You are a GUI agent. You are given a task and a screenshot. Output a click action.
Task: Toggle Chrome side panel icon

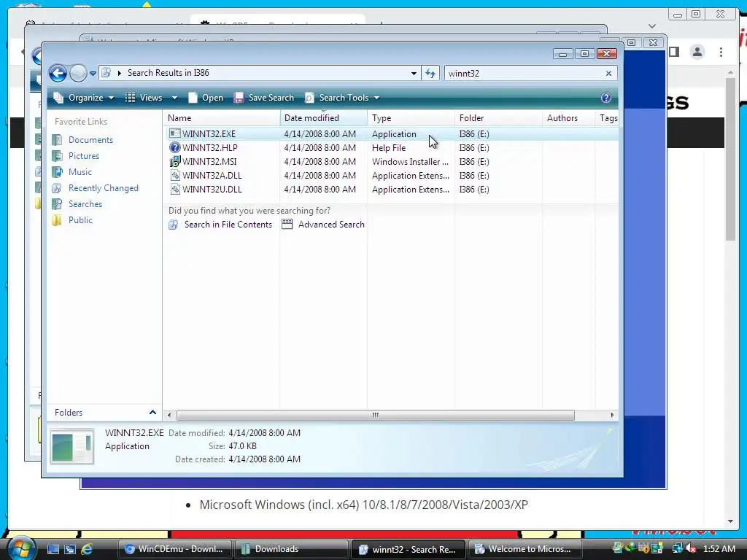point(673,52)
